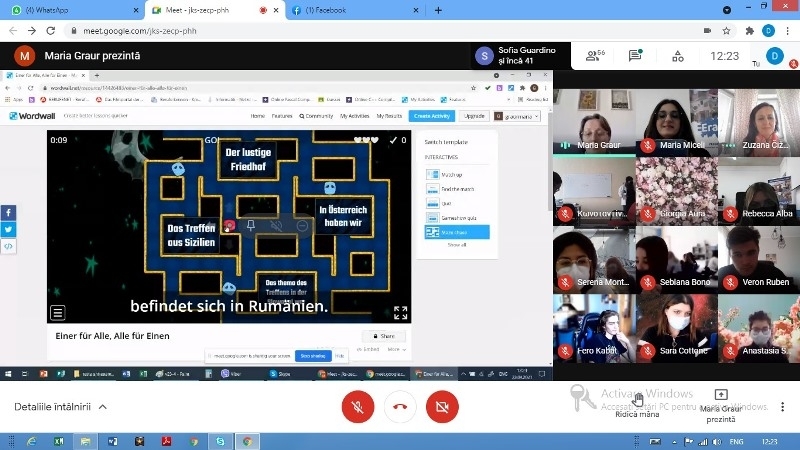Turn on the camera in Meet

(442, 407)
